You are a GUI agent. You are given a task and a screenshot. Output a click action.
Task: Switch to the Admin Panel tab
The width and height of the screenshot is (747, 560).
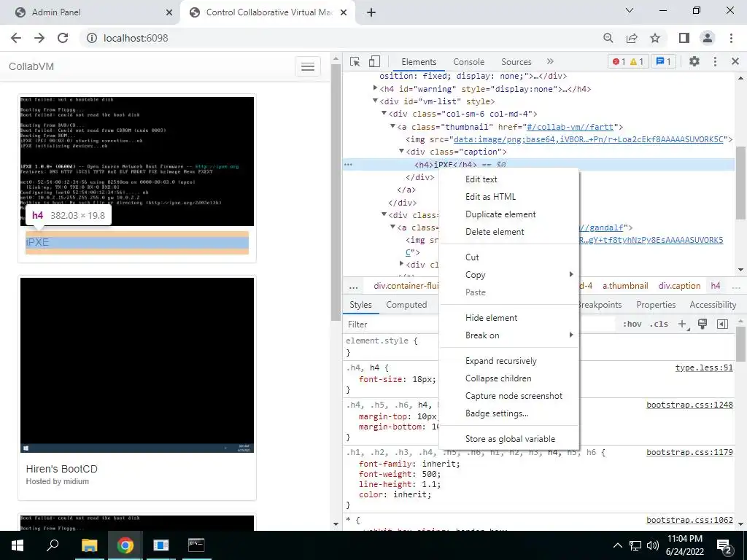pos(90,12)
